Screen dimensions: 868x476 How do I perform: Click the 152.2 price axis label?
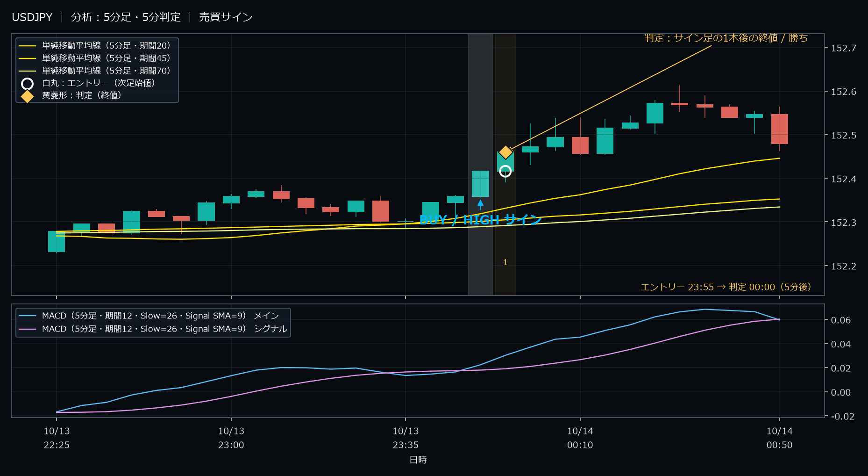(x=844, y=266)
